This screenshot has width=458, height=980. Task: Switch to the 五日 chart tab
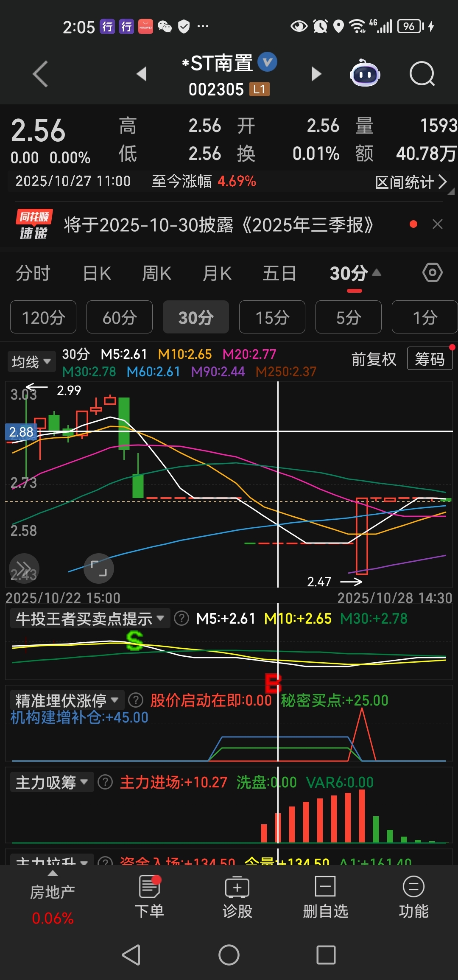[279, 273]
